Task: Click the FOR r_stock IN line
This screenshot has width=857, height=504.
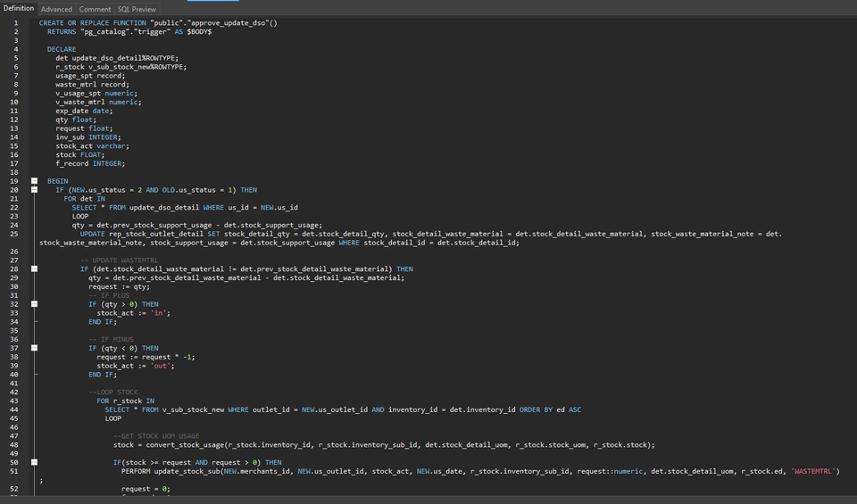Action: [125, 401]
